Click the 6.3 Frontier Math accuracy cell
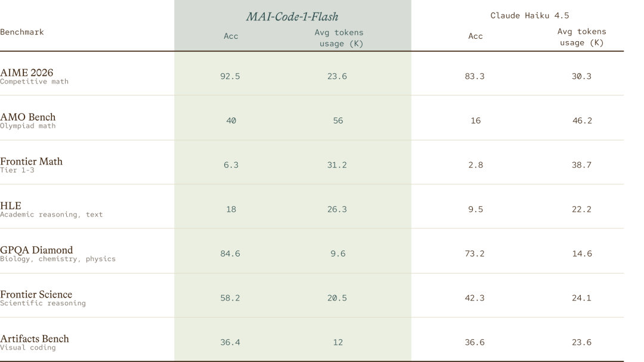Image resolution: width=644 pixels, height=362 pixels. (231, 165)
